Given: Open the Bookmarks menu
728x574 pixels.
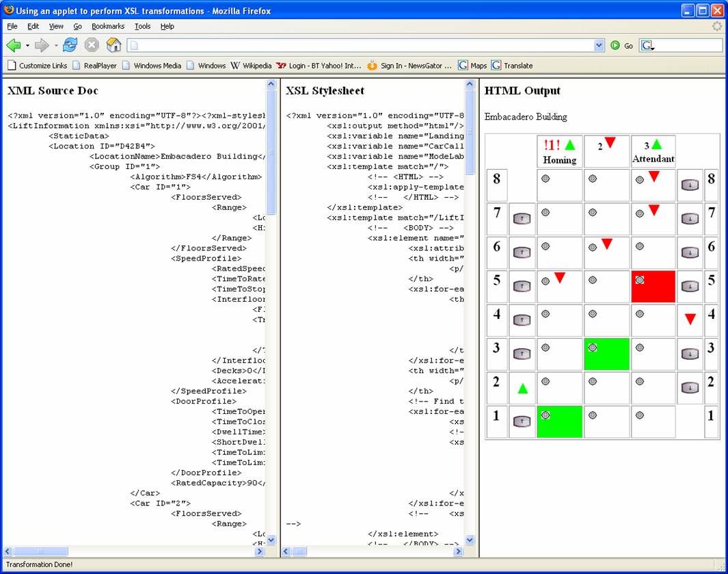Looking at the screenshot, I should click(x=108, y=26).
